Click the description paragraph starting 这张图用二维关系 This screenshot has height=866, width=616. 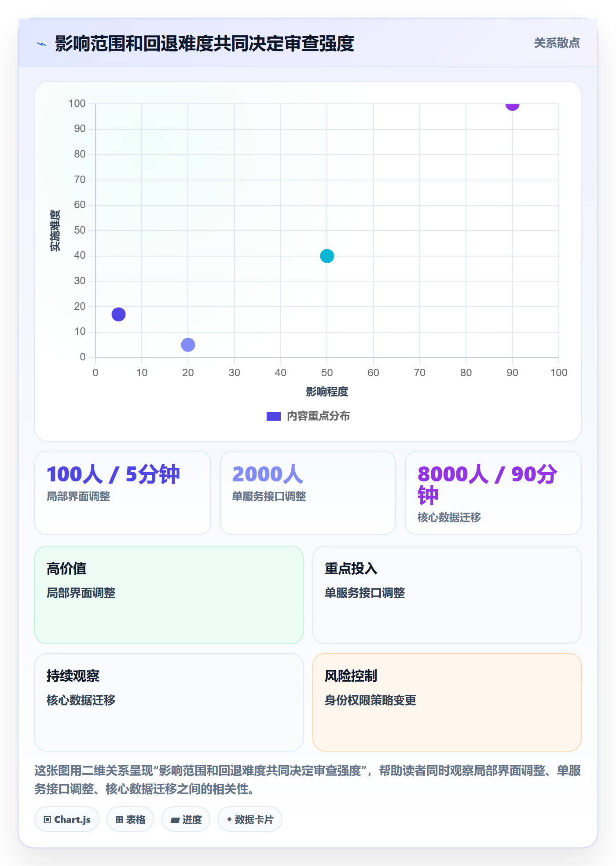click(308, 780)
